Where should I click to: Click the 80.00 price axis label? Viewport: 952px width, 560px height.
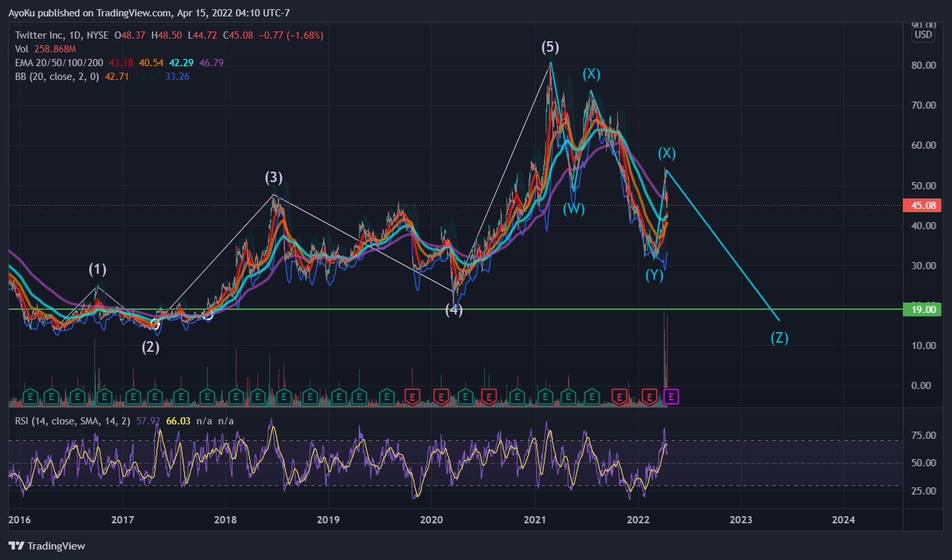923,65
